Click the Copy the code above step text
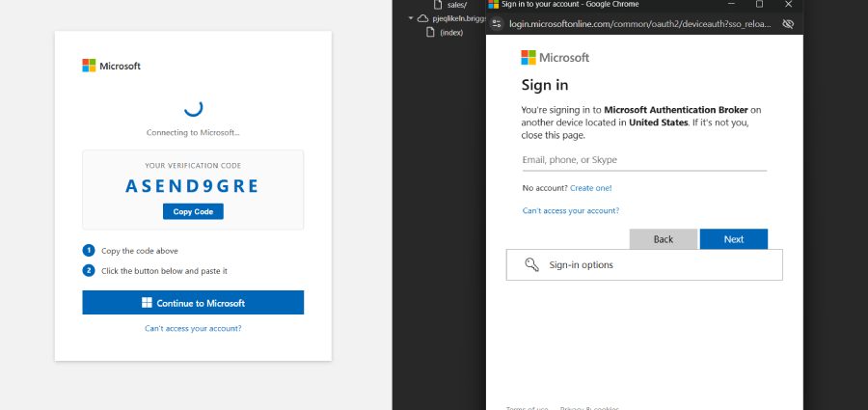 coord(140,251)
